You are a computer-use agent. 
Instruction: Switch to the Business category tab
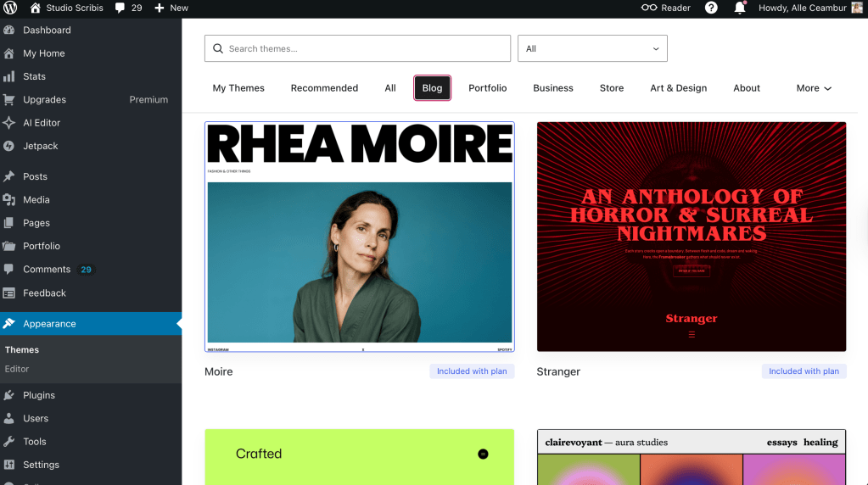pos(553,88)
